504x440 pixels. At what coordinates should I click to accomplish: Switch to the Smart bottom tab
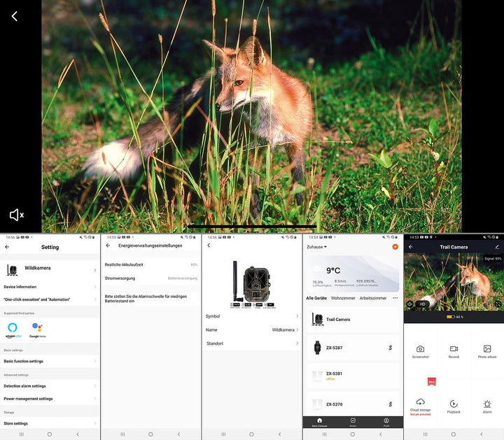click(x=353, y=422)
